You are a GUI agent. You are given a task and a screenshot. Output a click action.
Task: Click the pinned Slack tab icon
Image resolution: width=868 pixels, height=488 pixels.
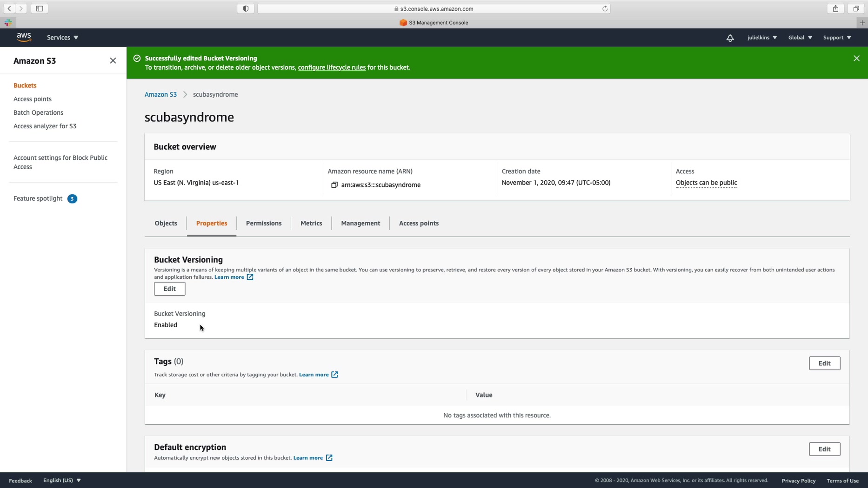(x=8, y=22)
